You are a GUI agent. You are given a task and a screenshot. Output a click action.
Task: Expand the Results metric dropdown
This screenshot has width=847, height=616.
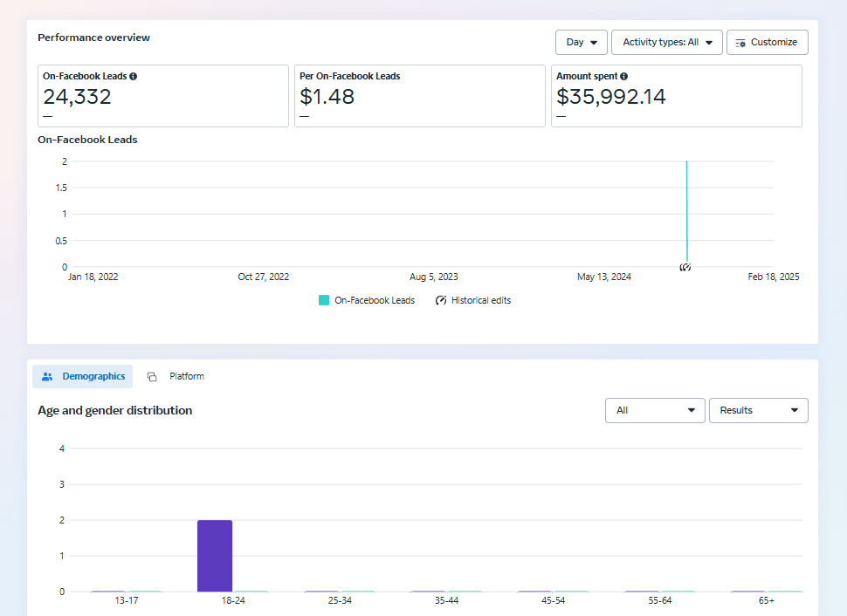coord(758,410)
